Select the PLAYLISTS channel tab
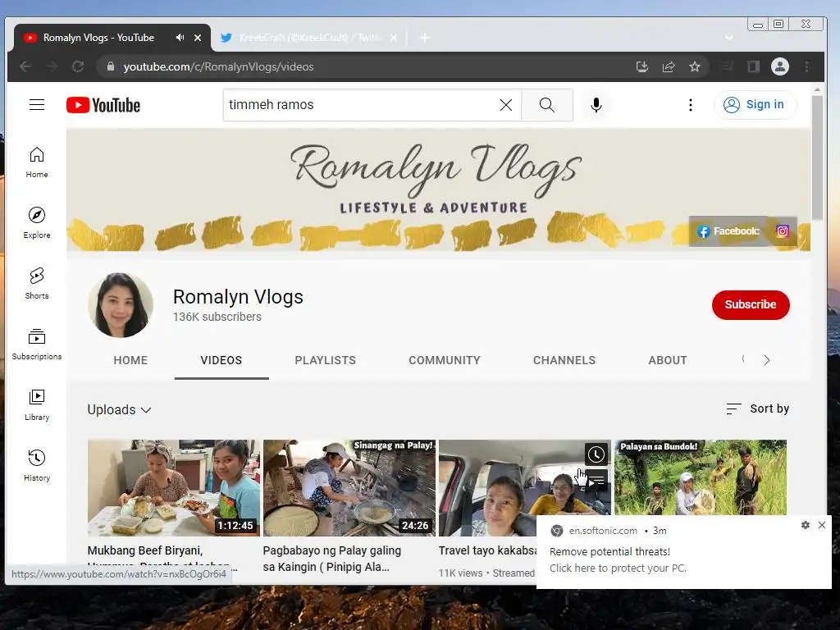The width and height of the screenshot is (840, 630). 325,360
